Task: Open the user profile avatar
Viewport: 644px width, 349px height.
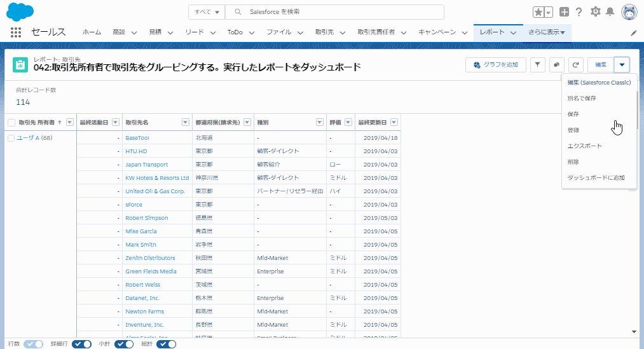Action: 629,12
